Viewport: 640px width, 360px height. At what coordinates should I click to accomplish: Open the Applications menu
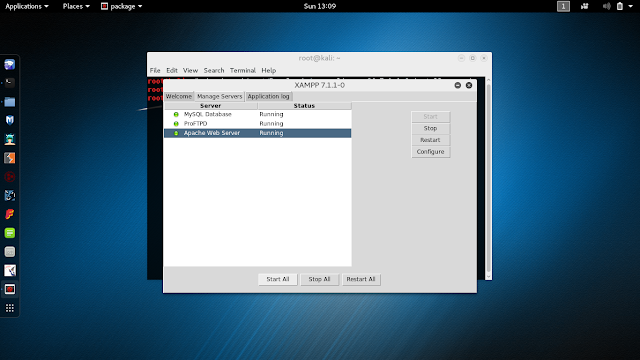coord(27,6)
